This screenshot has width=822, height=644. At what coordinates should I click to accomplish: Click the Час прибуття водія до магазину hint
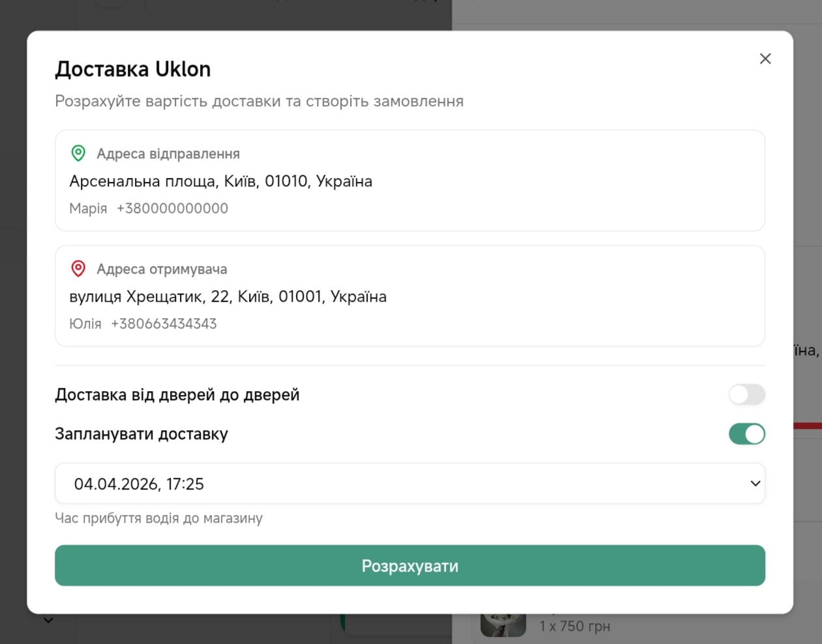tap(158, 518)
